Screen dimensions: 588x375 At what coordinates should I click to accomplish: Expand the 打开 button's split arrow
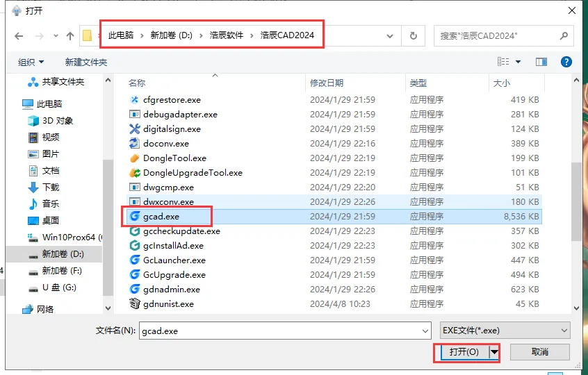pos(495,352)
